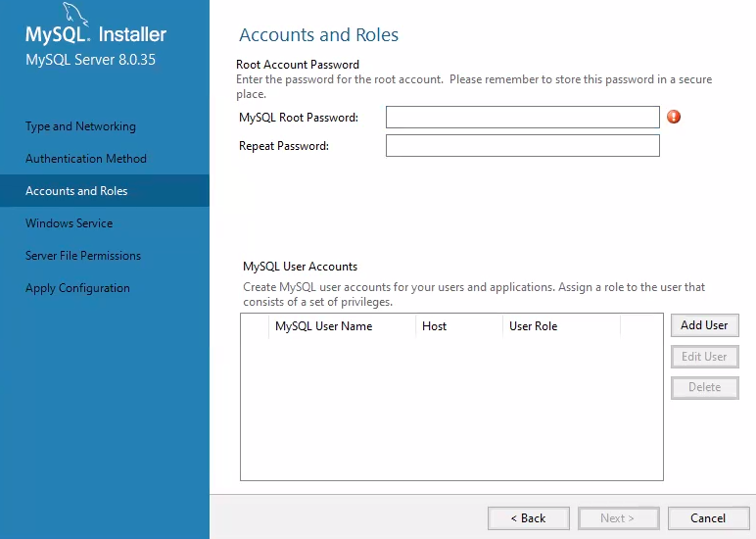Click the Next button
Viewport: 756px width, 539px height.
618,518
